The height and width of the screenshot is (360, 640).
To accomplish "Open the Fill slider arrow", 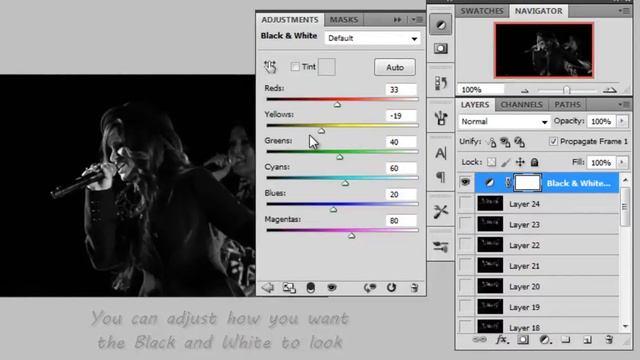I will point(622,162).
